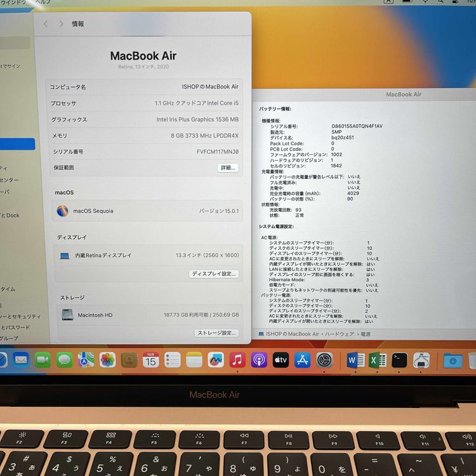This screenshot has width=476, height=476.
Task: Open Microsoft Excel in the Dock
Action: coord(378,360)
